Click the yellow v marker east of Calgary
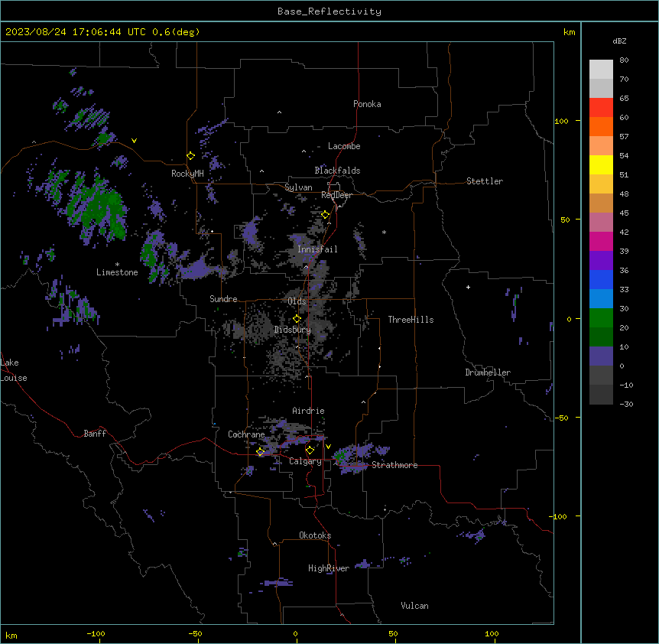Viewport: 659px width, 644px height. 328,447
